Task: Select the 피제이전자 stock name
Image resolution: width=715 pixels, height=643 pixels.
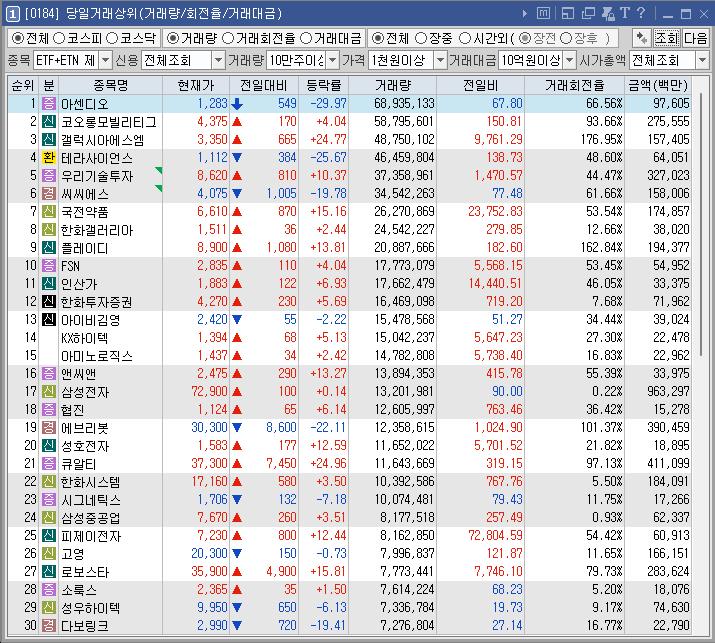Action: [x=91, y=536]
